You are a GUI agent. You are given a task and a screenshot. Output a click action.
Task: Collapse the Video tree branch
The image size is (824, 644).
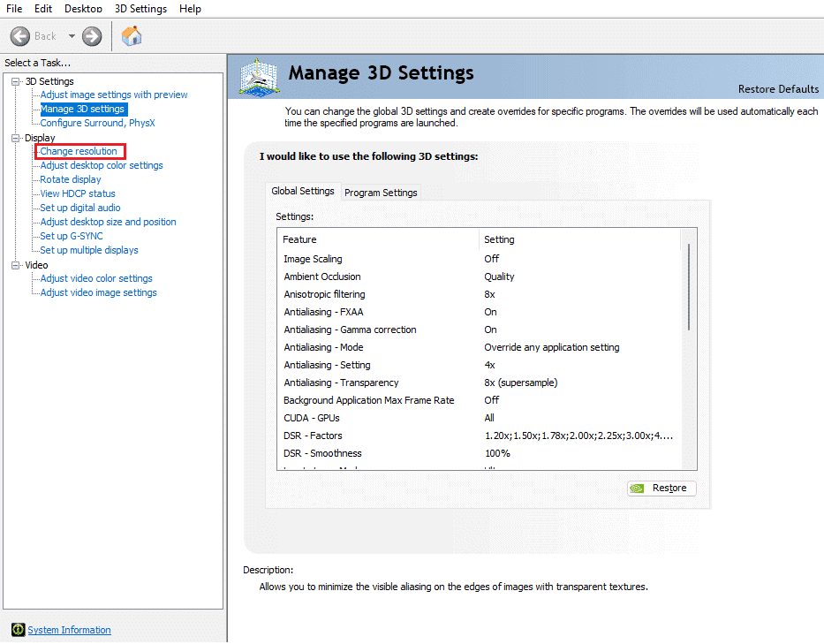click(x=14, y=264)
